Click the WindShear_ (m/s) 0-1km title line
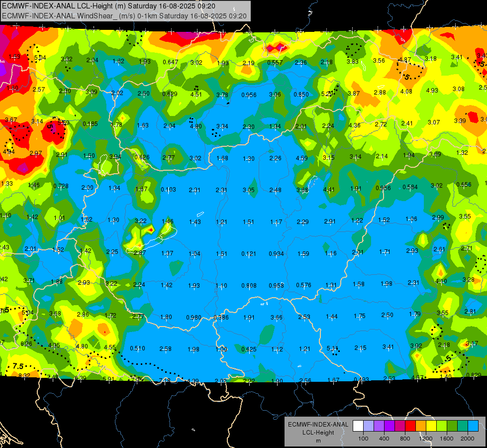The image size is (487, 448). pos(124,16)
